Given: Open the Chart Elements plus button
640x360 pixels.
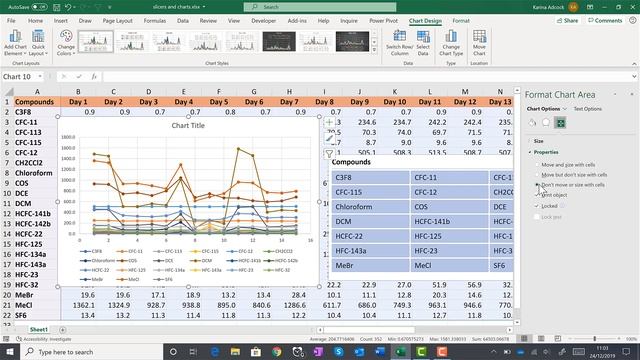Looking at the screenshot, I should coord(329,122).
